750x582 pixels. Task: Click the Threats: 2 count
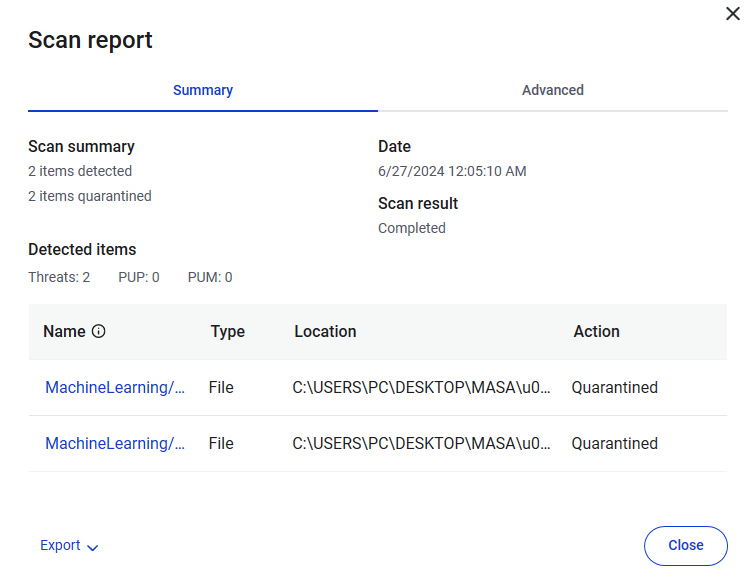(x=59, y=277)
